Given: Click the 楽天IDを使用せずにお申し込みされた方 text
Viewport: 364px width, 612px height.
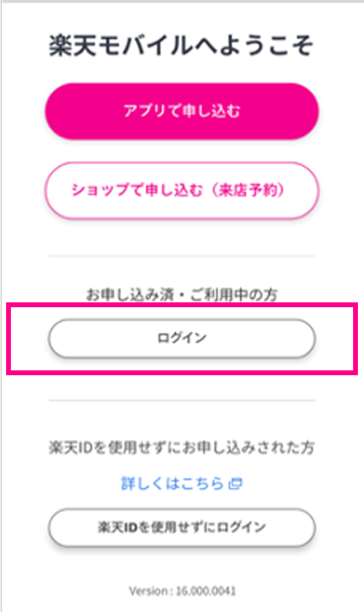Looking at the screenshot, I should 182,449.
